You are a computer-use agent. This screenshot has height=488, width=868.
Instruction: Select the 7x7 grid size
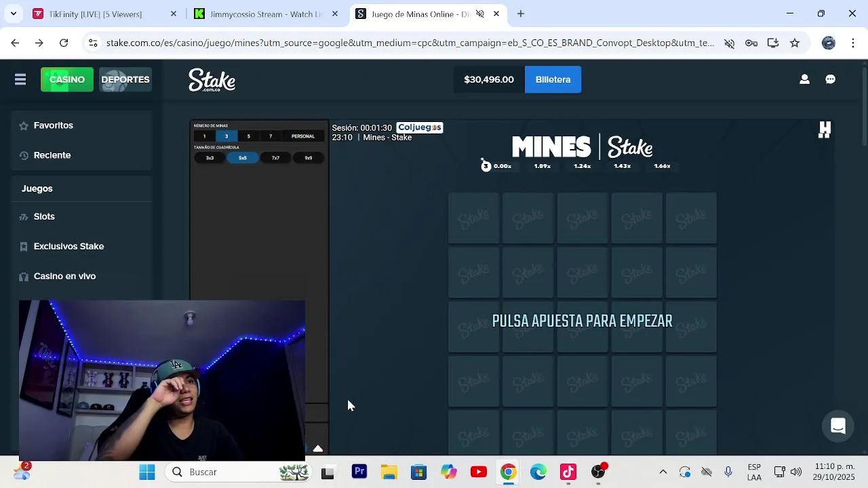coord(275,158)
